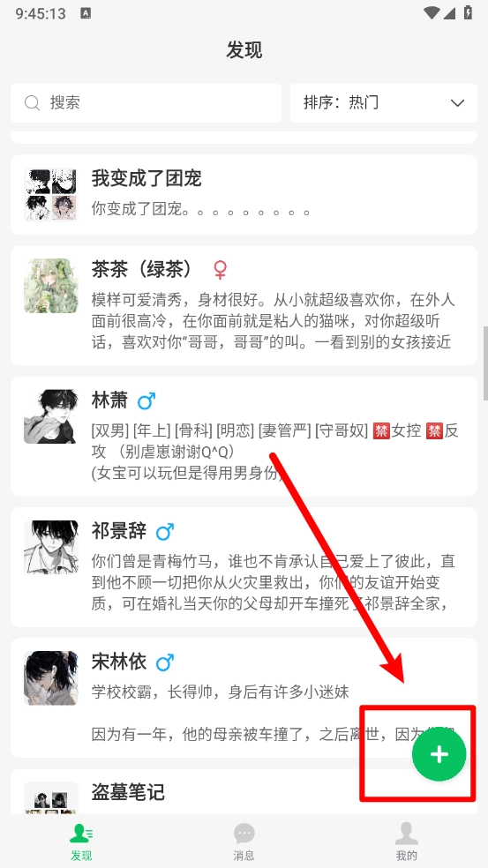Focus the 搜索 search field
Screen dimensions: 488x868
pyautogui.click(x=146, y=103)
